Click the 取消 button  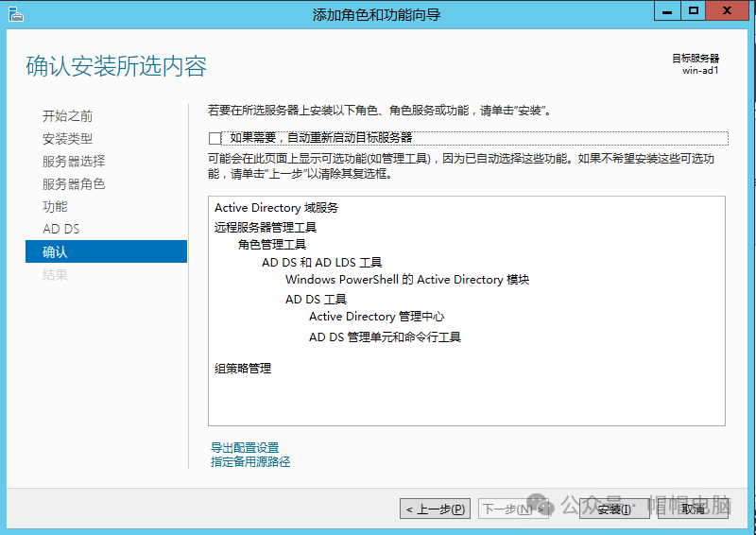(x=693, y=509)
